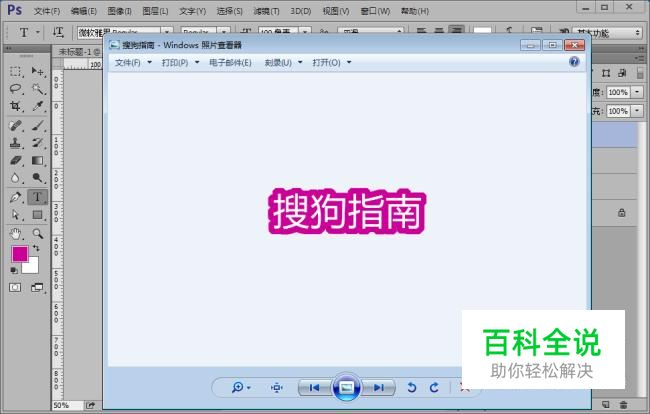Open Photoshop 视图(V) menu
650x414 pixels.
click(x=336, y=11)
